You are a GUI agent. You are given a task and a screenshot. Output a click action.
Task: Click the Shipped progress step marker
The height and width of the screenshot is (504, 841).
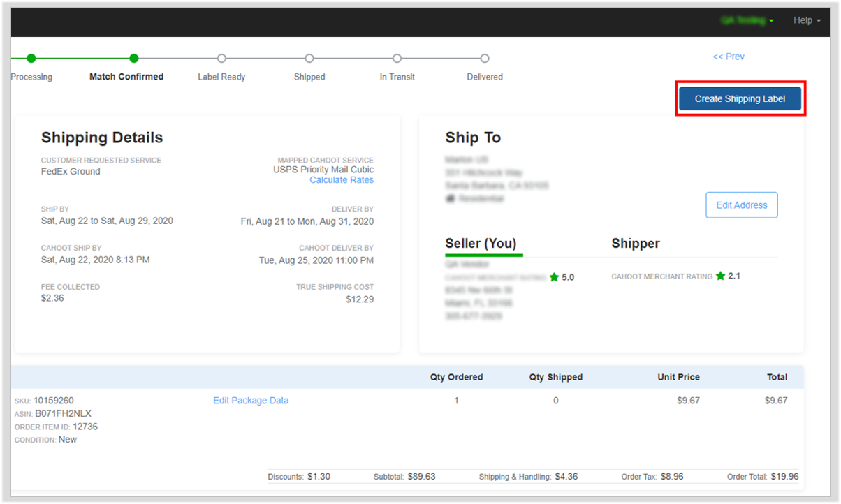[309, 59]
